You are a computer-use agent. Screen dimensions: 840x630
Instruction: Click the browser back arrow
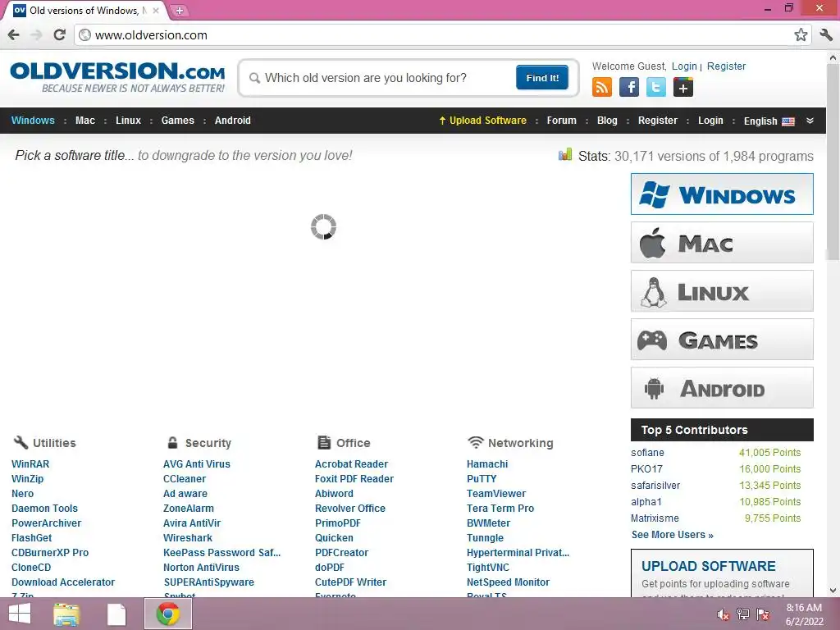tap(14, 35)
